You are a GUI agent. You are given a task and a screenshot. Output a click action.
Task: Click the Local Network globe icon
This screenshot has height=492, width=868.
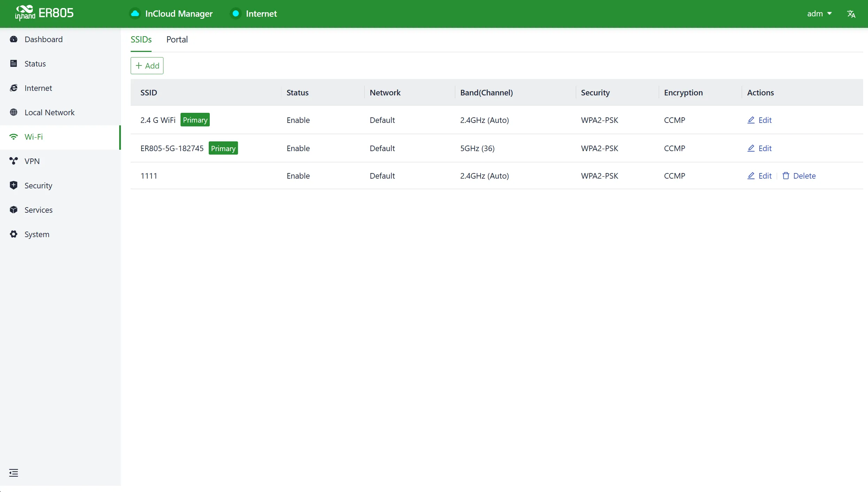[x=14, y=112]
